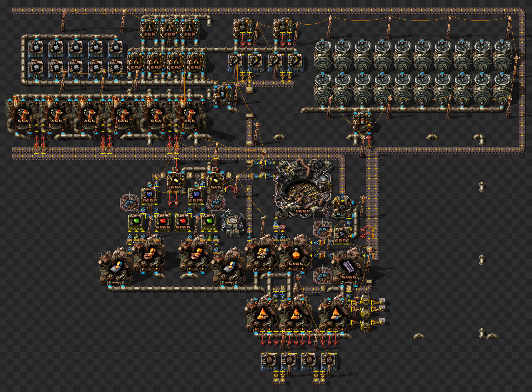Select the bottom-left round generator in the grid
Viewport: 532px width, 392px height.
(323, 89)
